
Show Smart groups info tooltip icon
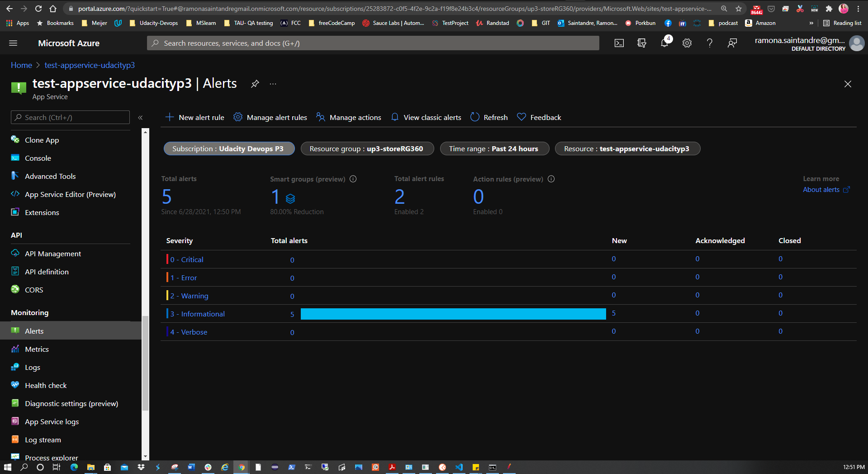tap(353, 179)
